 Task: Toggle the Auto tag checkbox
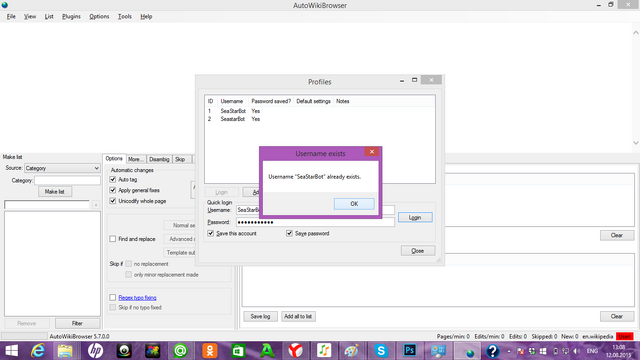pyautogui.click(x=113, y=180)
